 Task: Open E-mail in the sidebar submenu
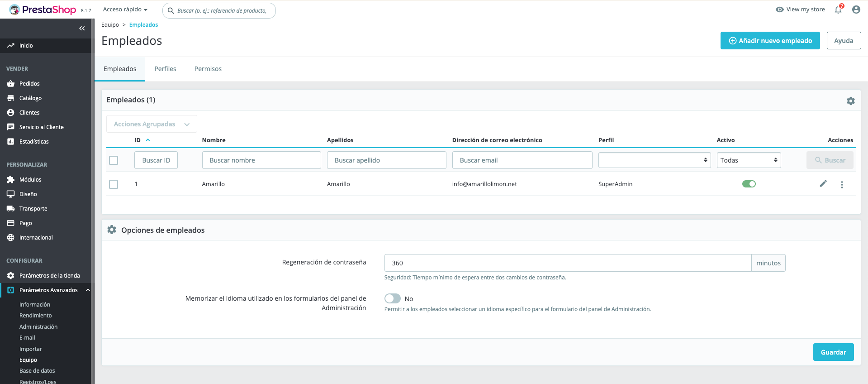click(27, 338)
